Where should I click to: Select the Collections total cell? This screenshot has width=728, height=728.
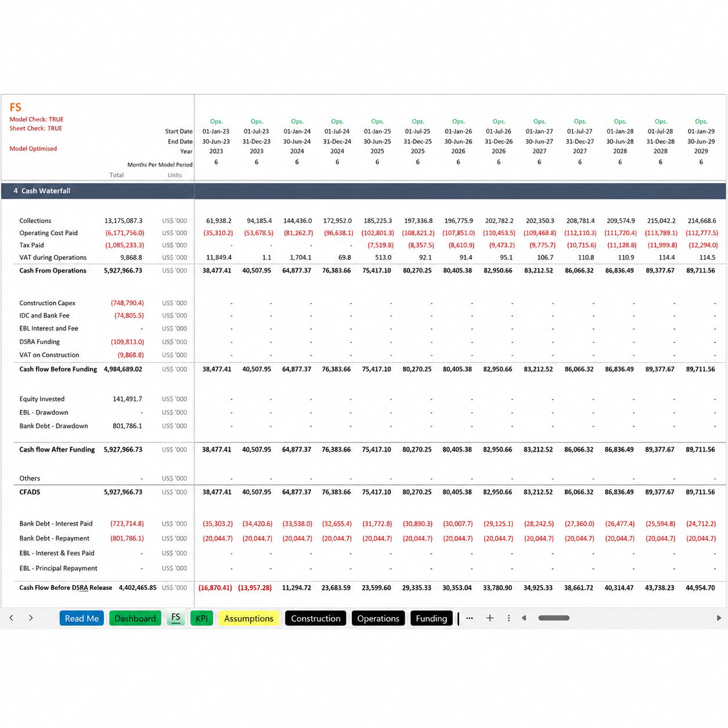pyautogui.click(x=123, y=221)
